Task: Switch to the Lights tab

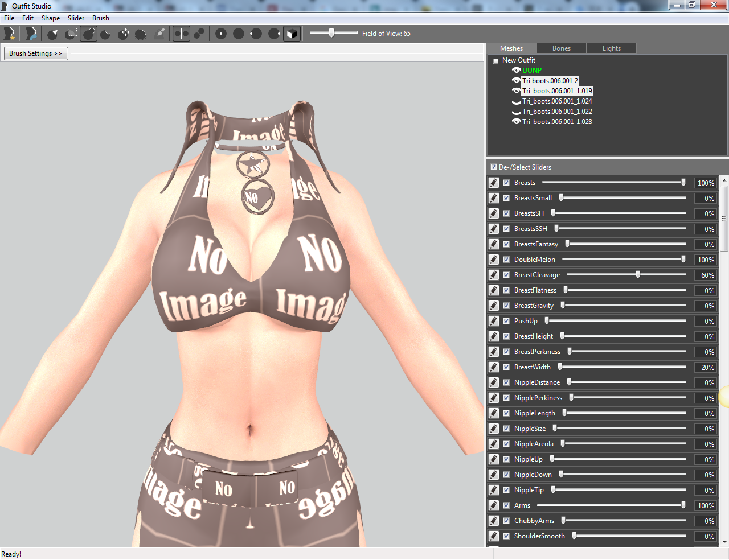Action: [x=612, y=48]
